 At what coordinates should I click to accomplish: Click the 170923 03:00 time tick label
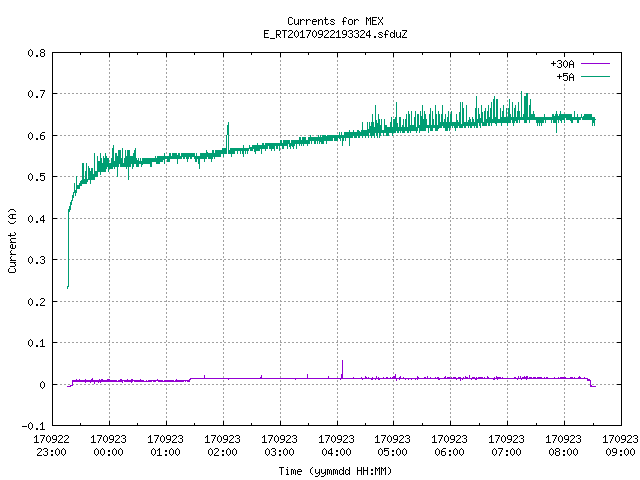(x=280, y=446)
